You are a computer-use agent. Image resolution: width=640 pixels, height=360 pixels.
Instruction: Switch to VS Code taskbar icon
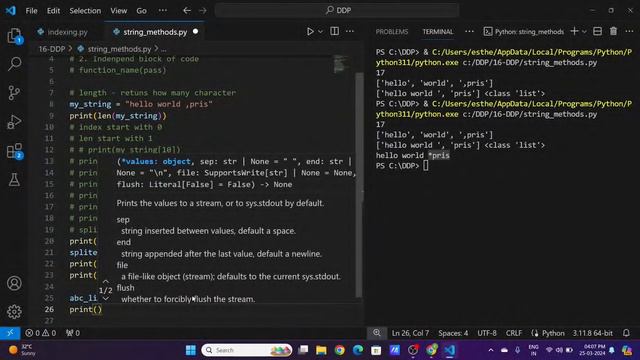pos(449,350)
